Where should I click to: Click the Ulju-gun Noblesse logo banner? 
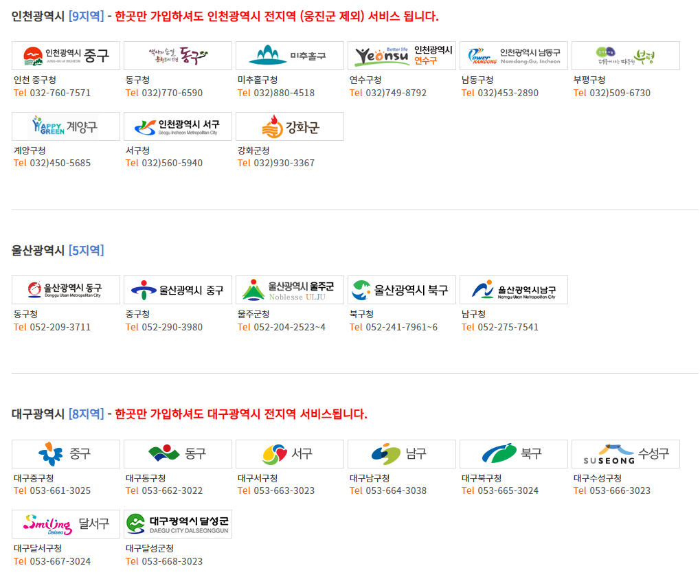(290, 290)
